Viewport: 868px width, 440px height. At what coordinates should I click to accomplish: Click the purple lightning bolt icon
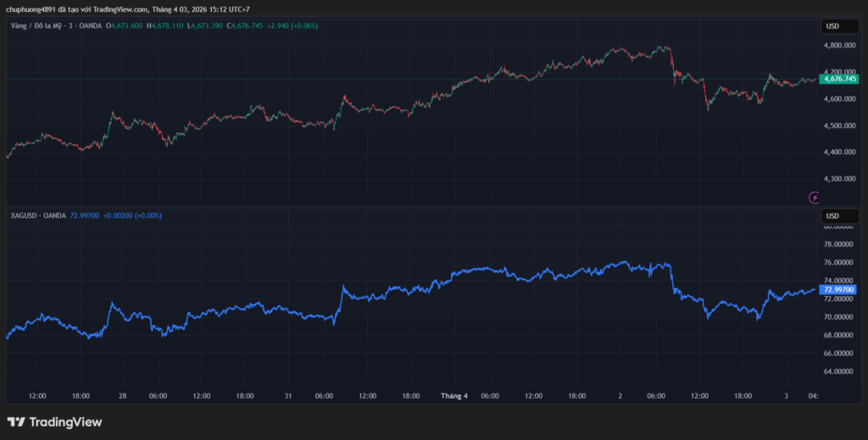coord(815,198)
